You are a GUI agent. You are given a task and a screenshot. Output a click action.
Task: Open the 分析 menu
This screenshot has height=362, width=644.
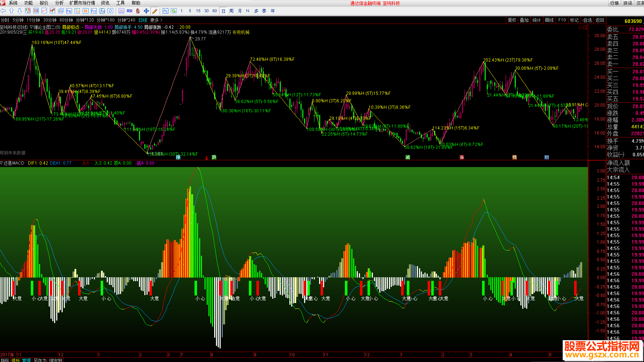59,3
